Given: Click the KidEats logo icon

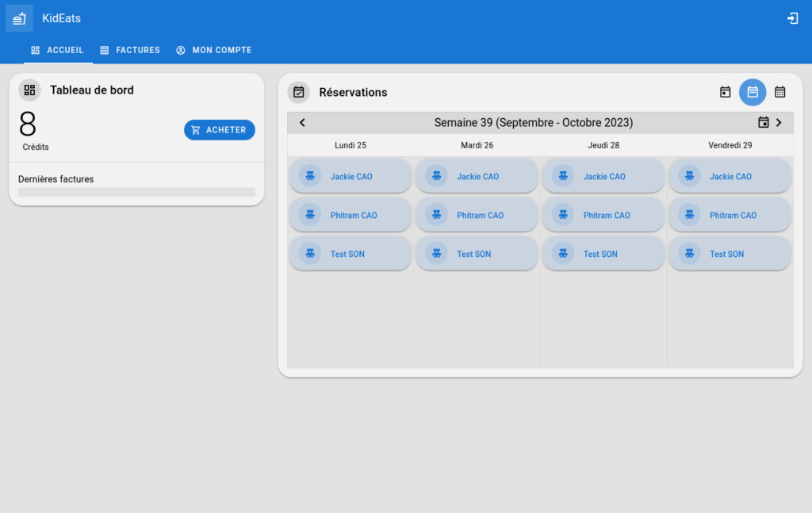Looking at the screenshot, I should [19, 18].
